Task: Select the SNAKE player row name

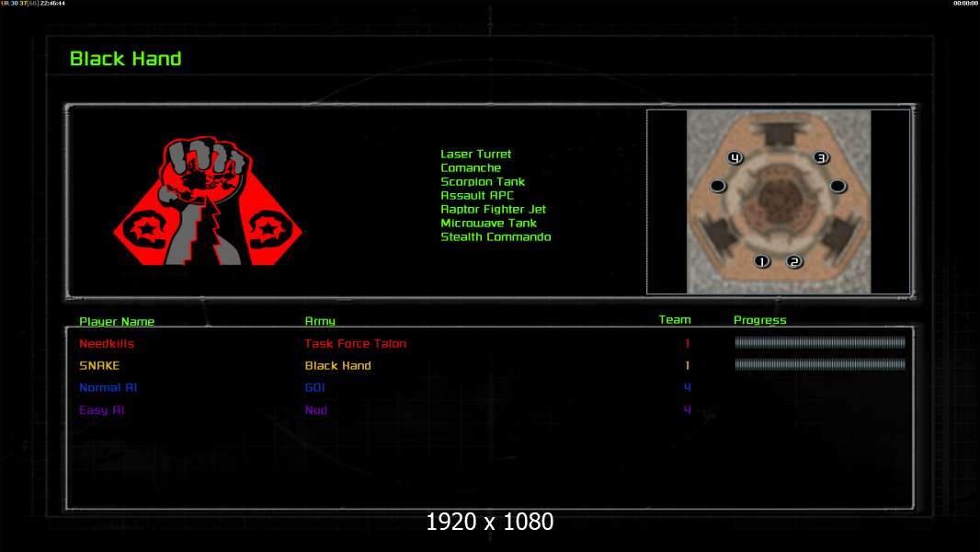Action: pyautogui.click(x=99, y=366)
